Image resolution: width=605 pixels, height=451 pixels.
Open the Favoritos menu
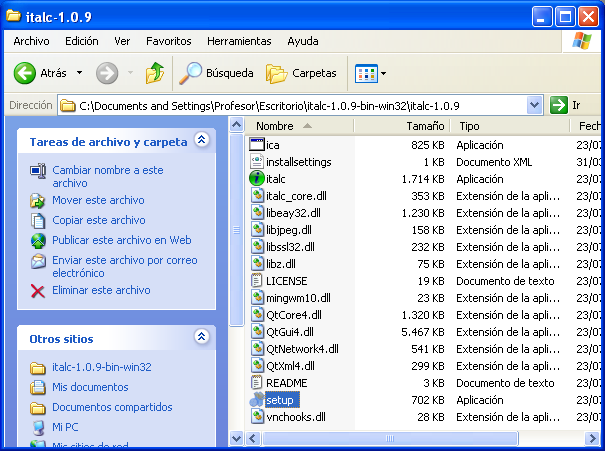[168, 41]
